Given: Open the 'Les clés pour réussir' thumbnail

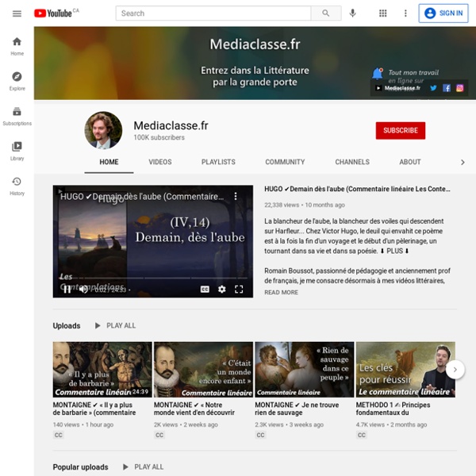Looking at the screenshot, I should [x=405, y=370].
